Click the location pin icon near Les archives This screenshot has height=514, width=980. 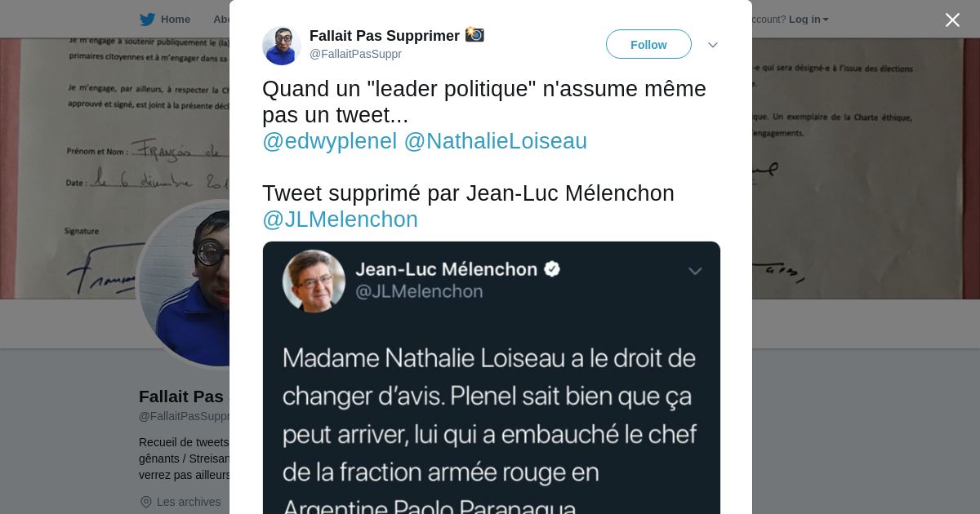tap(146, 502)
